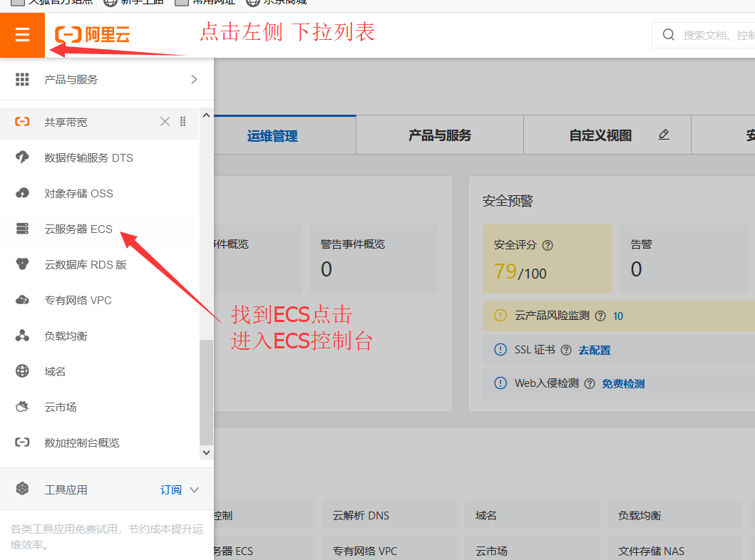
Task: Open the 安全评分 79/100 card
Action: 548,259
